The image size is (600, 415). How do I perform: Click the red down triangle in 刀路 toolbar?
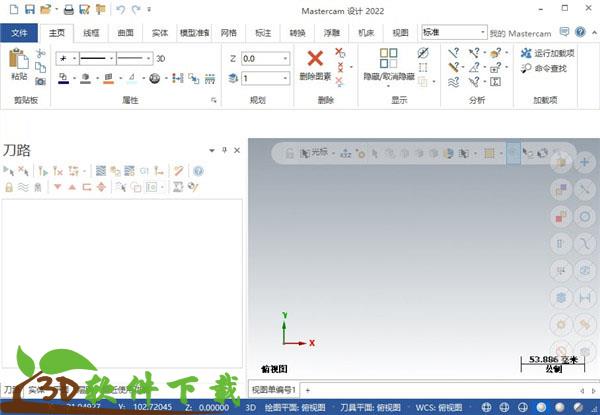[x=58, y=187]
